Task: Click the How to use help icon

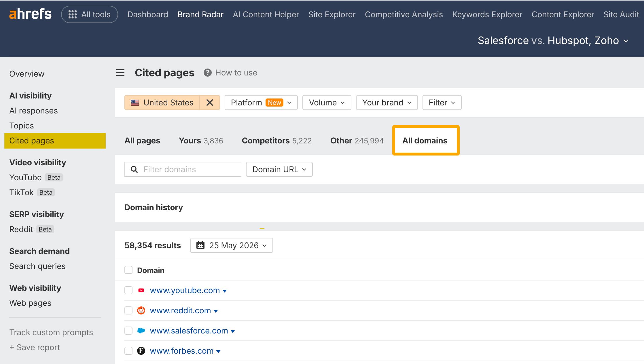Action: [x=207, y=73]
